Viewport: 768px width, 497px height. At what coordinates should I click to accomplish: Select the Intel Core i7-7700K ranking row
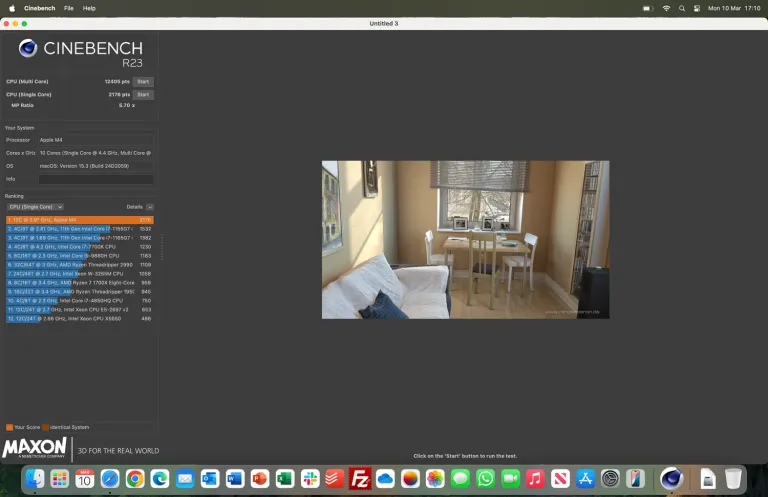[x=79, y=246]
